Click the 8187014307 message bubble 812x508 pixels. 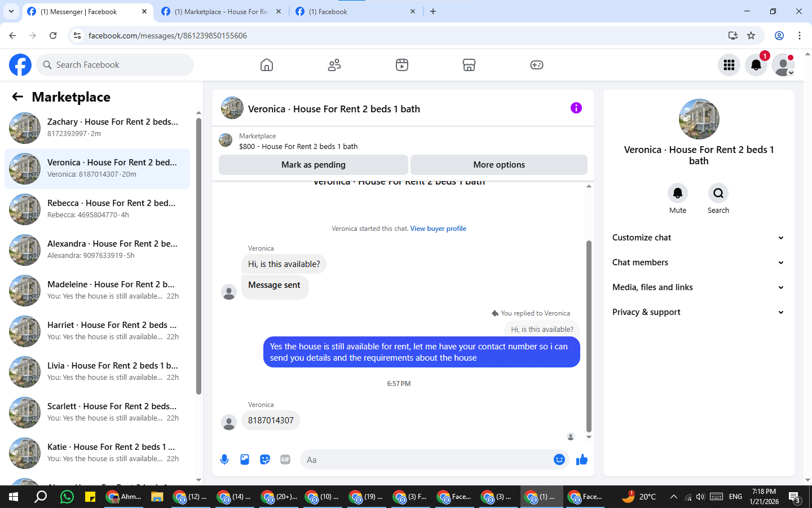[x=271, y=421]
